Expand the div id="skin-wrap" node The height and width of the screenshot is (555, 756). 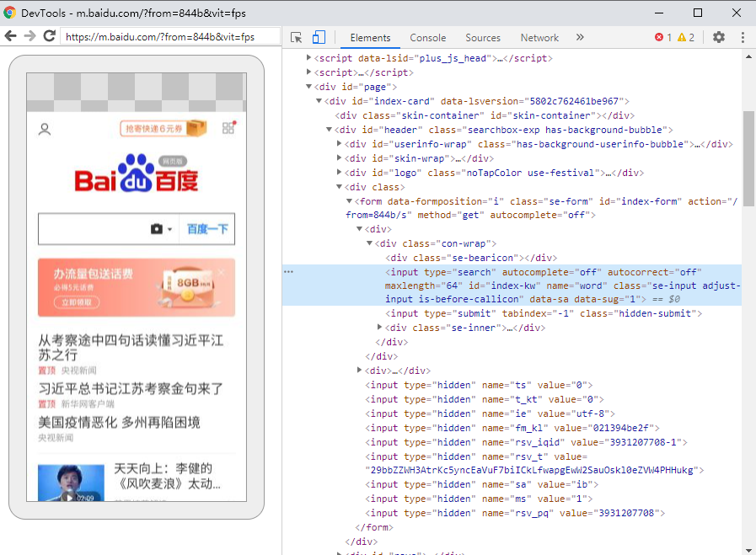pos(339,157)
